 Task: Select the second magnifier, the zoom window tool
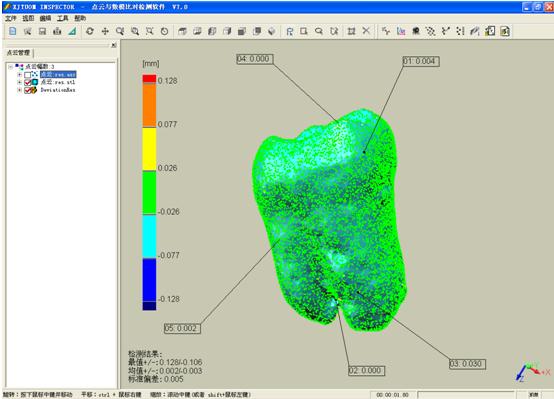click(135, 31)
